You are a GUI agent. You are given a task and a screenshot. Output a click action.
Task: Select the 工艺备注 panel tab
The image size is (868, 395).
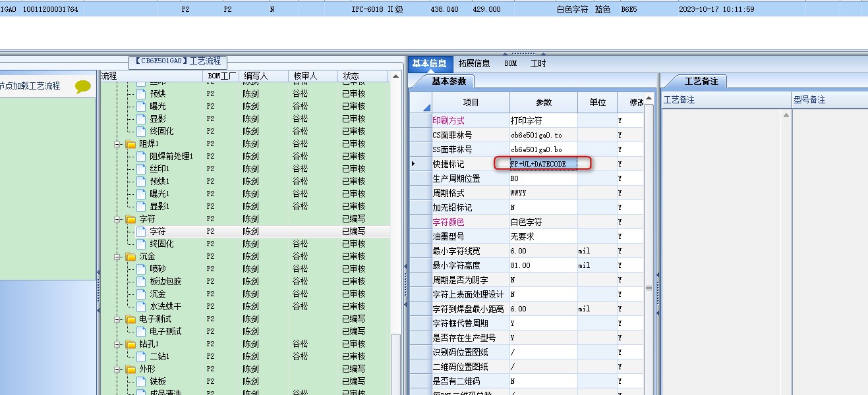(702, 82)
